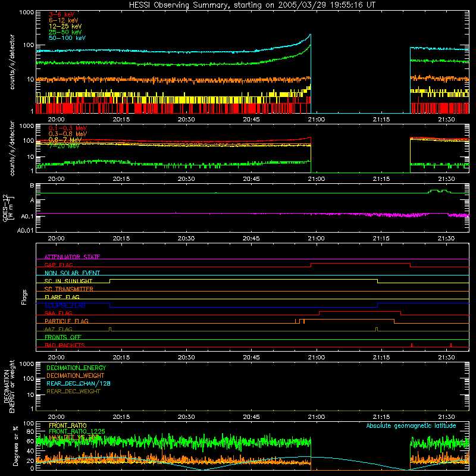The height and width of the screenshot is (476, 476).
Task: Click the 'A0.1' tick label on GOES plot
Action: [x=27, y=217]
